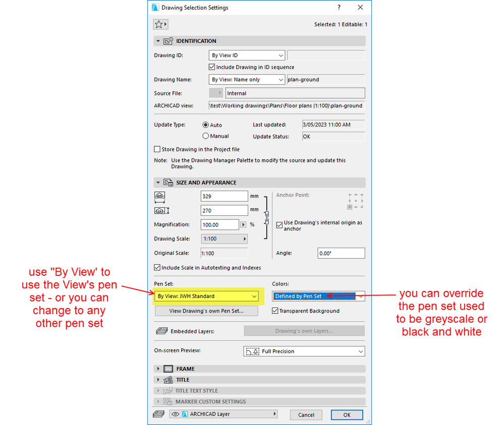The width and height of the screenshot is (504, 425).
Task: Click the Last updated date value
Action: click(x=333, y=125)
